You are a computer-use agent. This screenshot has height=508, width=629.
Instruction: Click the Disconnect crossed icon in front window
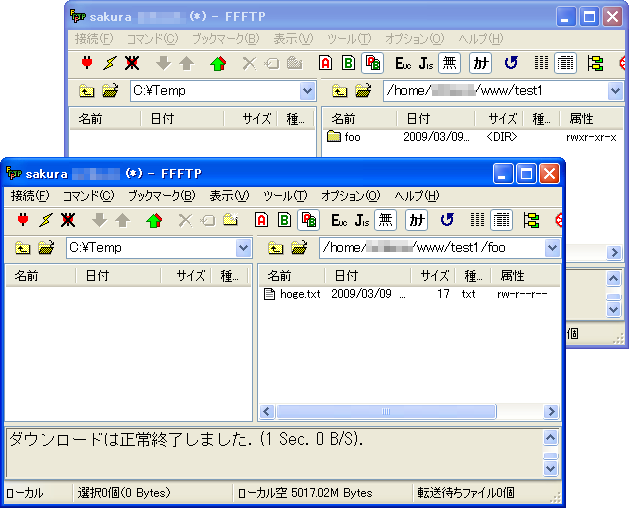click(x=68, y=220)
